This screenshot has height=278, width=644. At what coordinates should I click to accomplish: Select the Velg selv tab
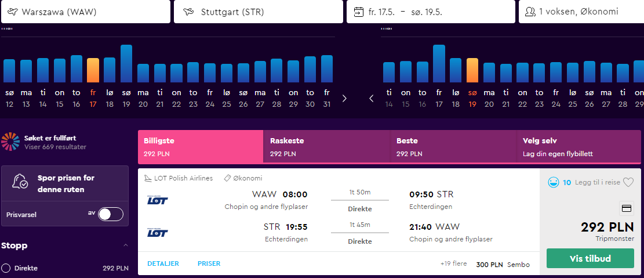pyautogui.click(x=578, y=147)
